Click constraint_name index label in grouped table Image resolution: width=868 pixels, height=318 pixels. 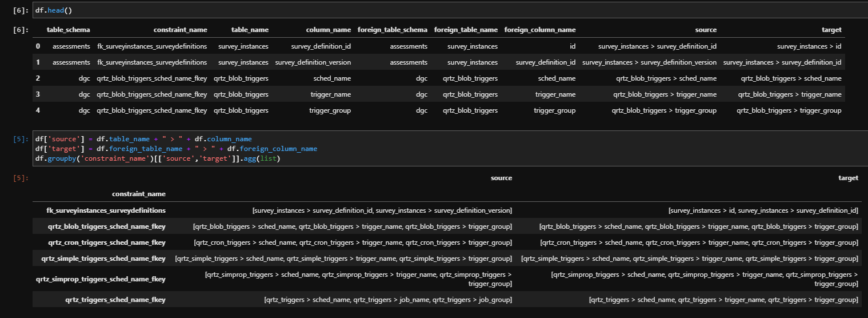coord(139,194)
